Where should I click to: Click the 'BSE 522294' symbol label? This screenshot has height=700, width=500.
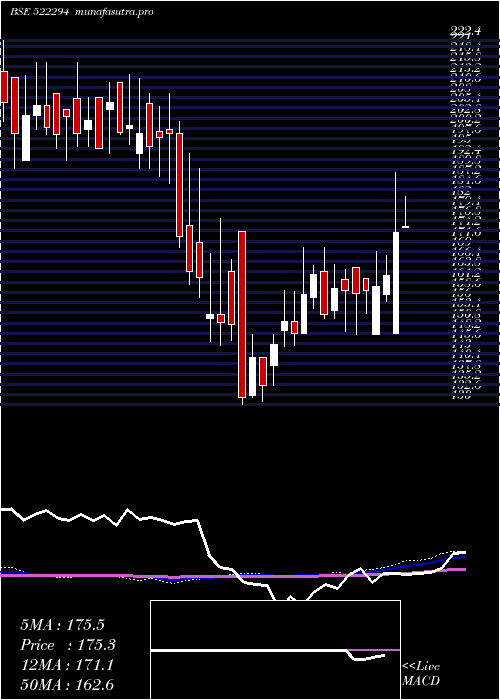tap(39, 12)
